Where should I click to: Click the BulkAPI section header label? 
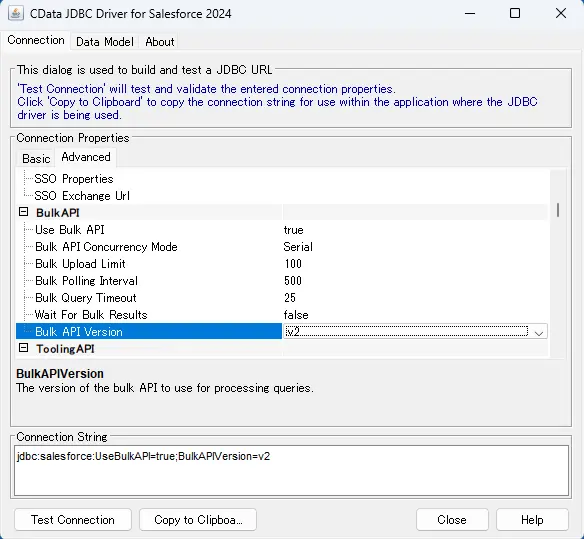click(x=58, y=213)
